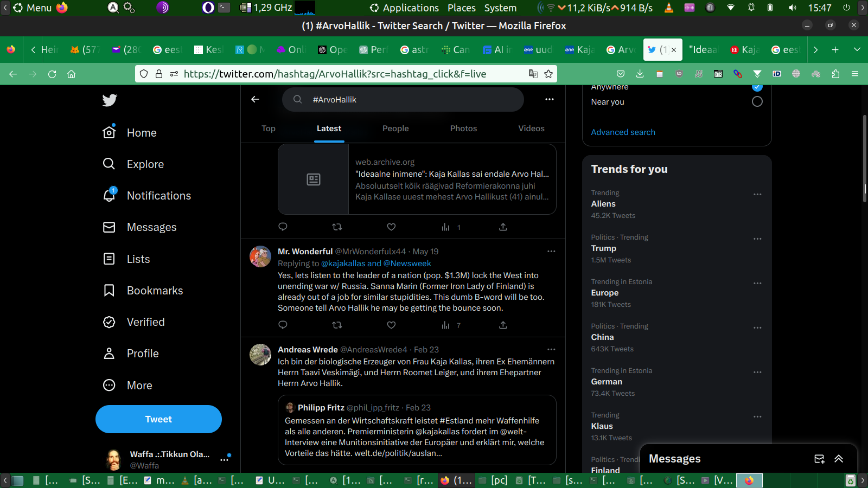List all Firefox tabs
The image size is (868, 488).
coord(857,50)
